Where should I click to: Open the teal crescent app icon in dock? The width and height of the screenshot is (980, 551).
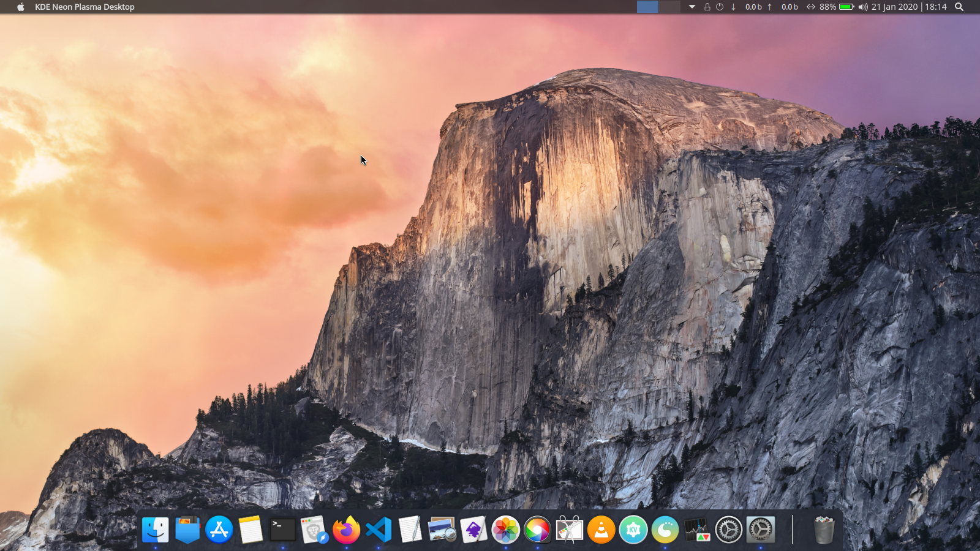click(665, 530)
